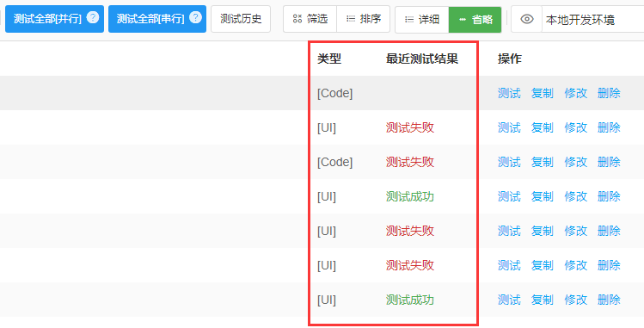Click 测试失败 result in second-row [UI]
The width and height of the screenshot is (644, 328).
(410, 127)
